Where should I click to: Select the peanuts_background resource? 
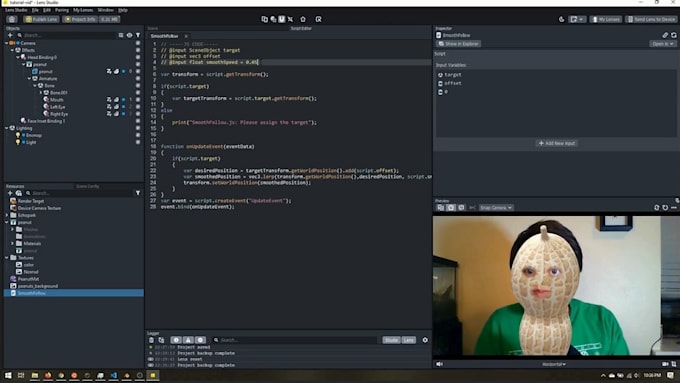click(38, 286)
